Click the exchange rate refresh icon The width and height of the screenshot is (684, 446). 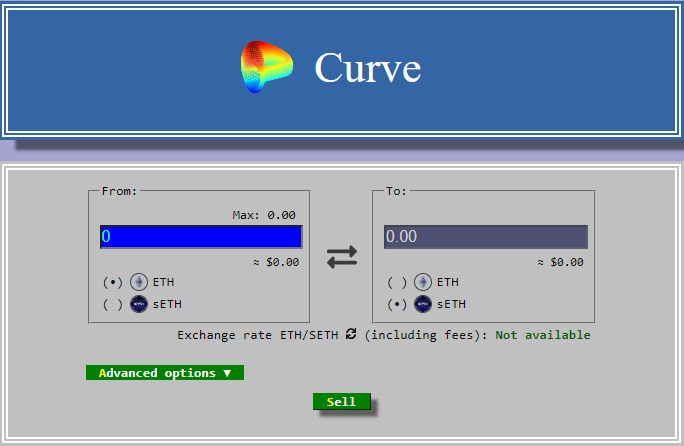pos(351,334)
